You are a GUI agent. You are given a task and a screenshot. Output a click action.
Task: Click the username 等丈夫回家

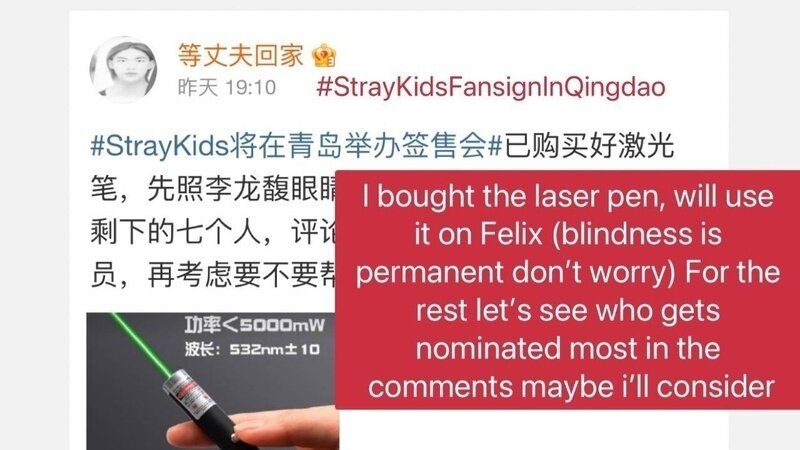(x=240, y=55)
